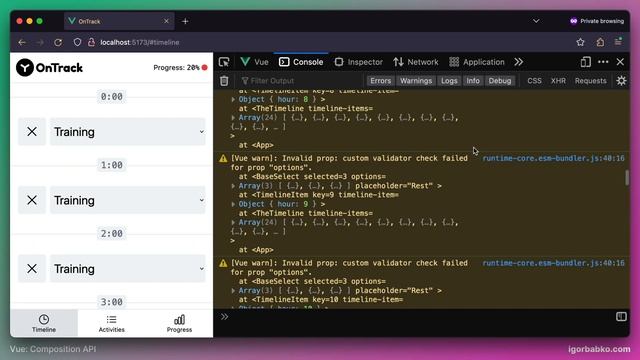
Task: Open the list all tabs chevron
Action: 536,21
